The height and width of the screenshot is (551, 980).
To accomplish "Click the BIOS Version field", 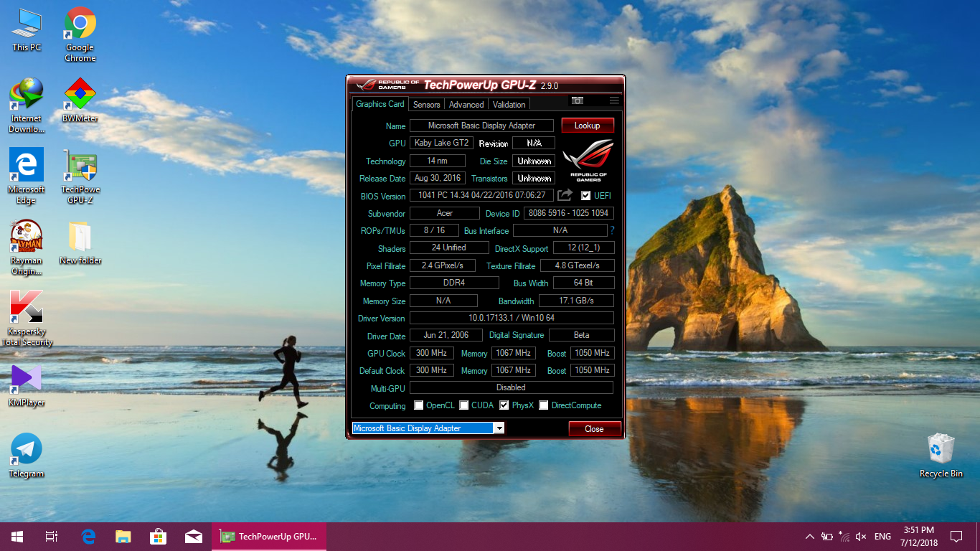I will coord(482,195).
